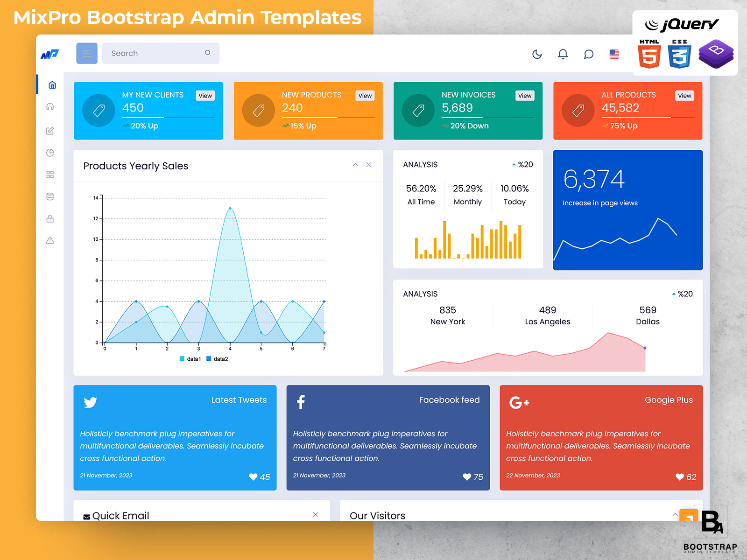Open the chat messages bubble icon

point(589,54)
